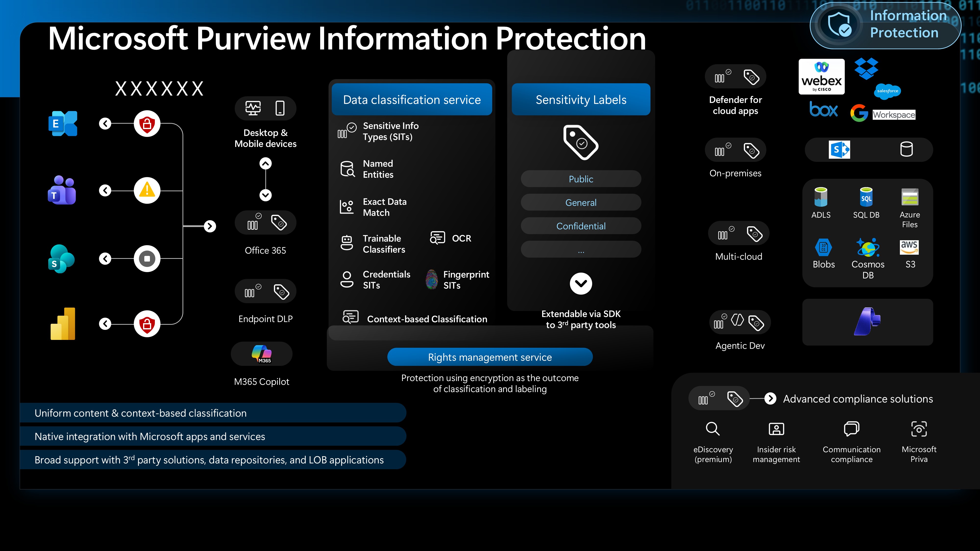
Task: Click the Rights management service button
Action: coord(490,357)
